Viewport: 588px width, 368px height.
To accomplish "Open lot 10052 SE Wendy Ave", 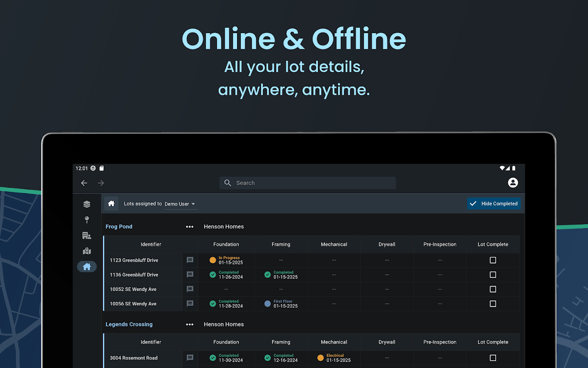I will [133, 289].
